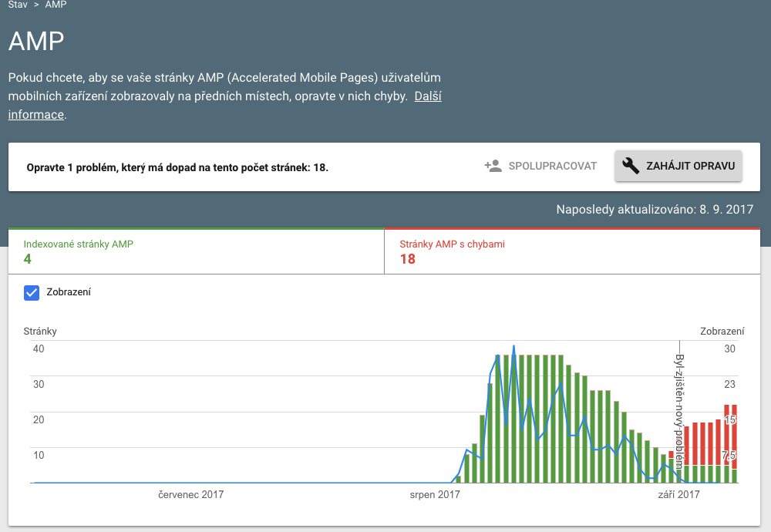Click the AMP breadcrumb item

(56, 5)
